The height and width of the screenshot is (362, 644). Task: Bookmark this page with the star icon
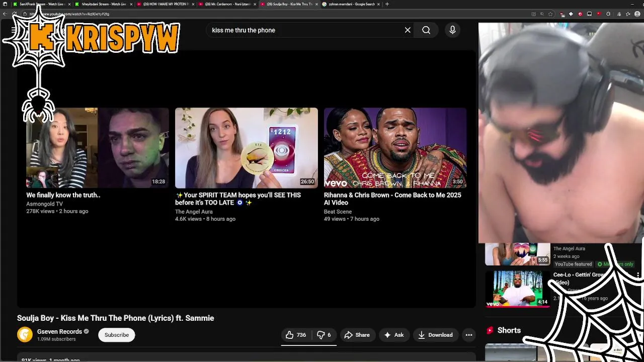(551, 14)
